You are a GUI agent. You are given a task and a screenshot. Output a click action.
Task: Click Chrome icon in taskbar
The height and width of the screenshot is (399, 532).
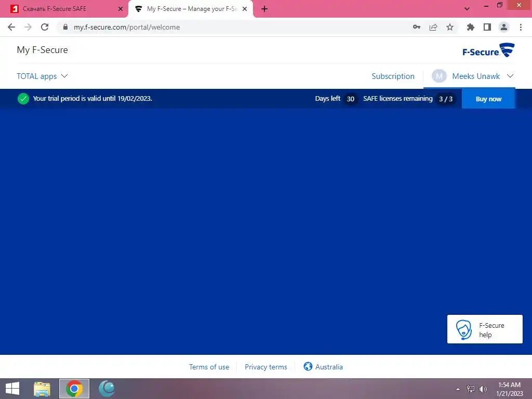74,389
